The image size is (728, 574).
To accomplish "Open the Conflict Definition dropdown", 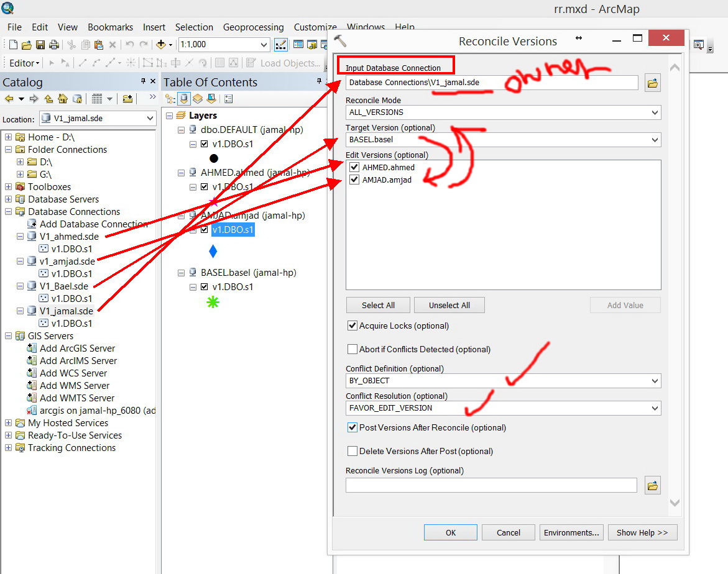I will click(x=655, y=381).
